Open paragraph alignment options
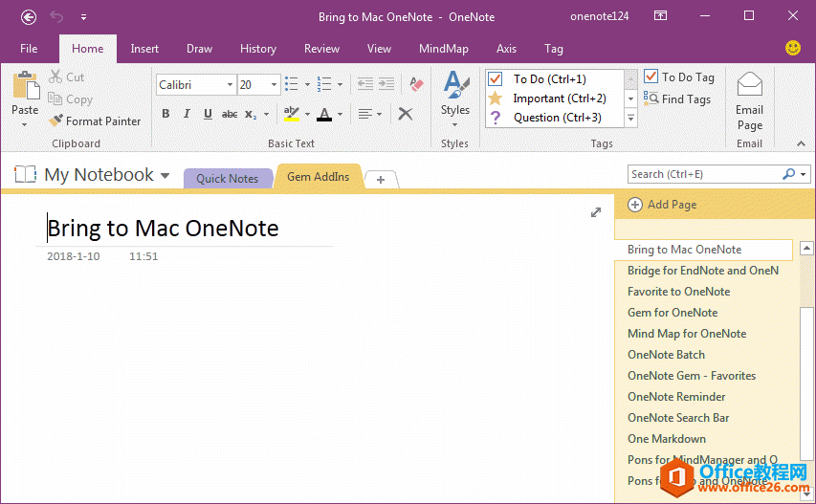 click(x=370, y=114)
